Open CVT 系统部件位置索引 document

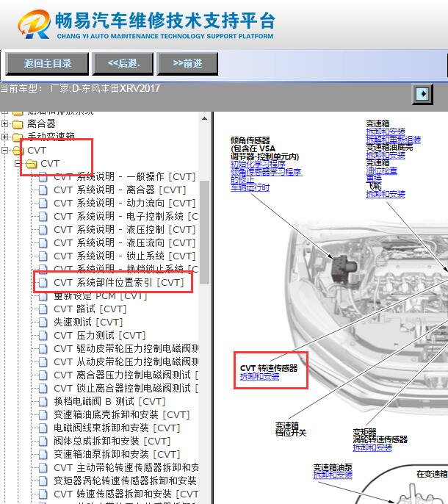click(x=118, y=283)
